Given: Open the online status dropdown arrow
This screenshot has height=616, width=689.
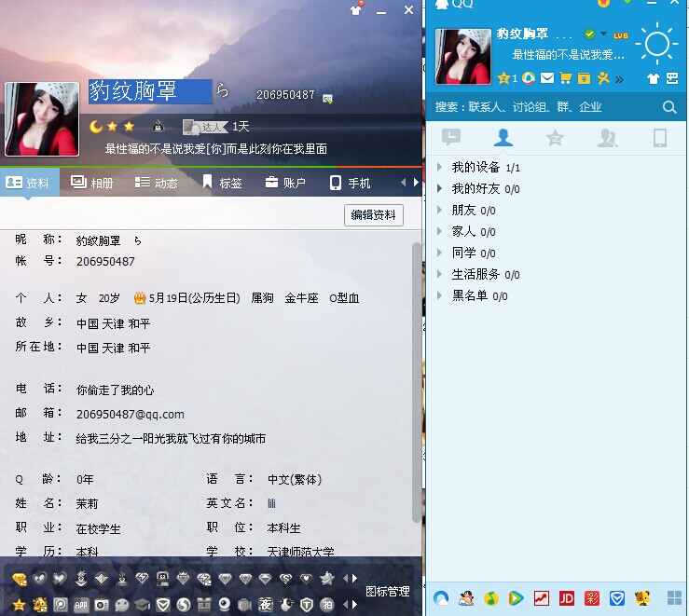Looking at the screenshot, I should pos(604,34).
